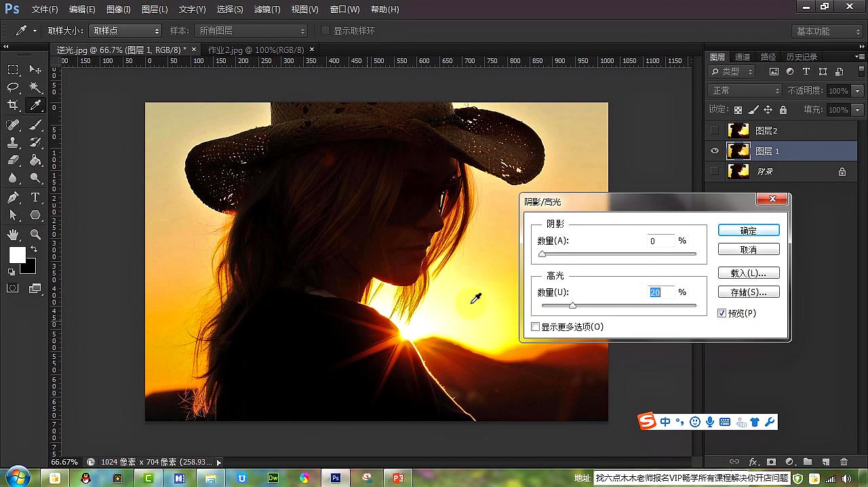Select the Lasso tool
The width and height of the screenshot is (868, 487).
click(13, 87)
